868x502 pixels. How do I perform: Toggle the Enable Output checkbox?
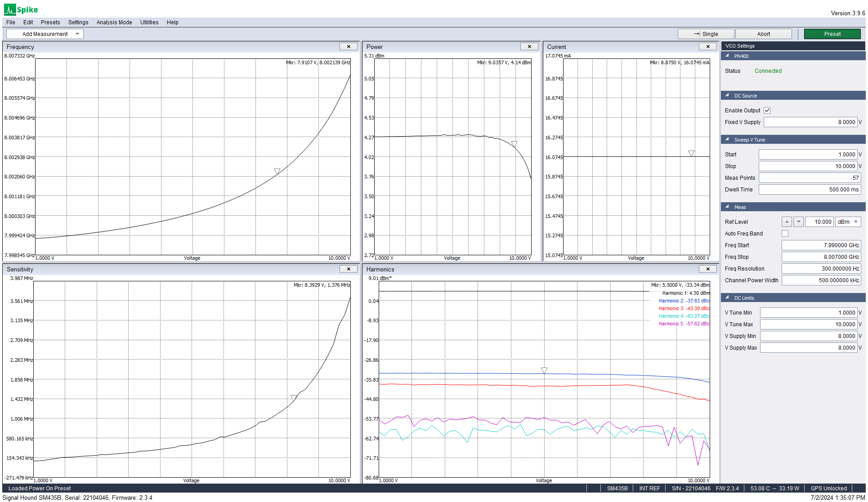[767, 111]
